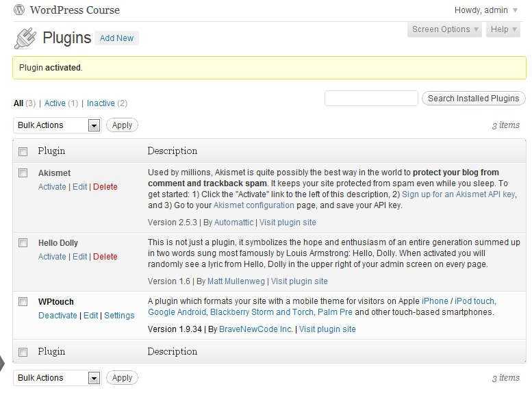Open Blackberry Storm and Torch link
Viewport: 532px width, 393px height.
pos(262,312)
